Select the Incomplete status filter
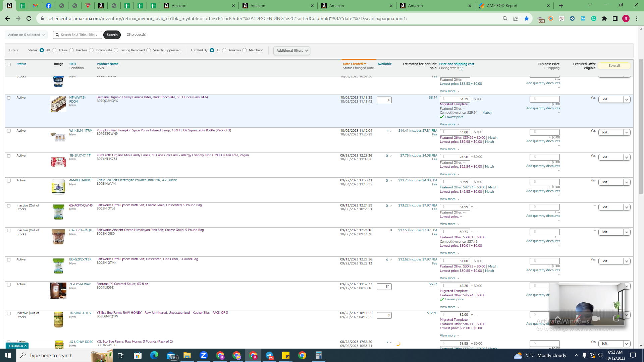The height and width of the screenshot is (362, 644). 91,50
